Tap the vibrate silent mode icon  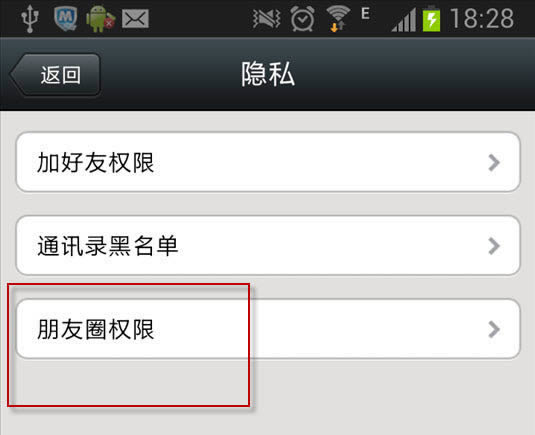266,19
